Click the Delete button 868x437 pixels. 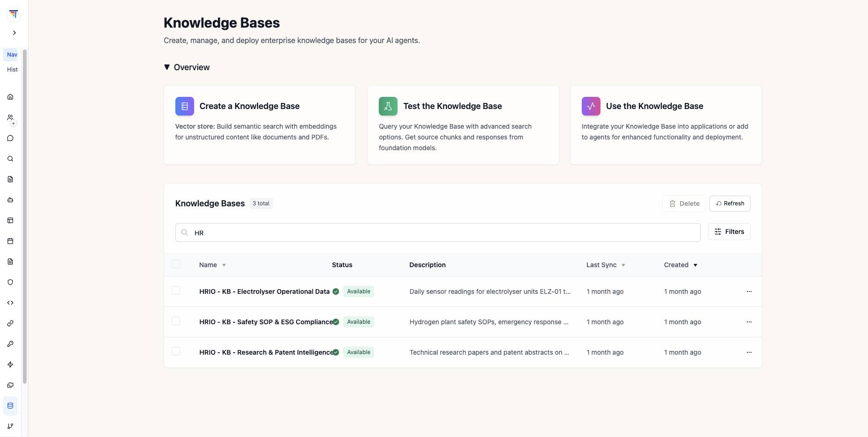pyautogui.click(x=684, y=204)
